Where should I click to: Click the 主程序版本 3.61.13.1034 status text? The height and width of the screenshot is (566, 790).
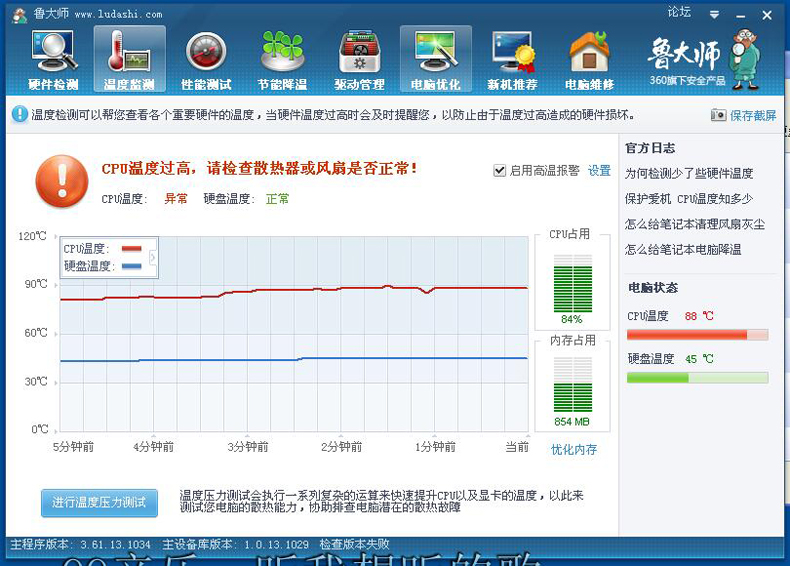(81, 544)
